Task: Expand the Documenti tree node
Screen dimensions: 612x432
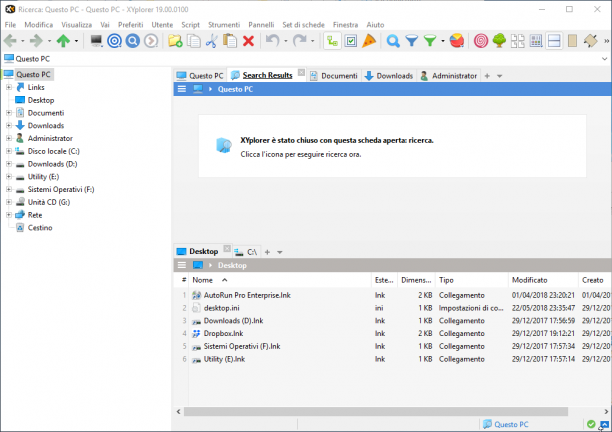Action: tap(9, 113)
